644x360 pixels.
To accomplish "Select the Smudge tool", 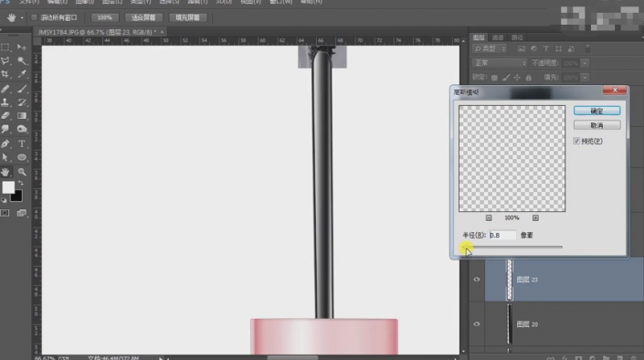I will 5,130.
